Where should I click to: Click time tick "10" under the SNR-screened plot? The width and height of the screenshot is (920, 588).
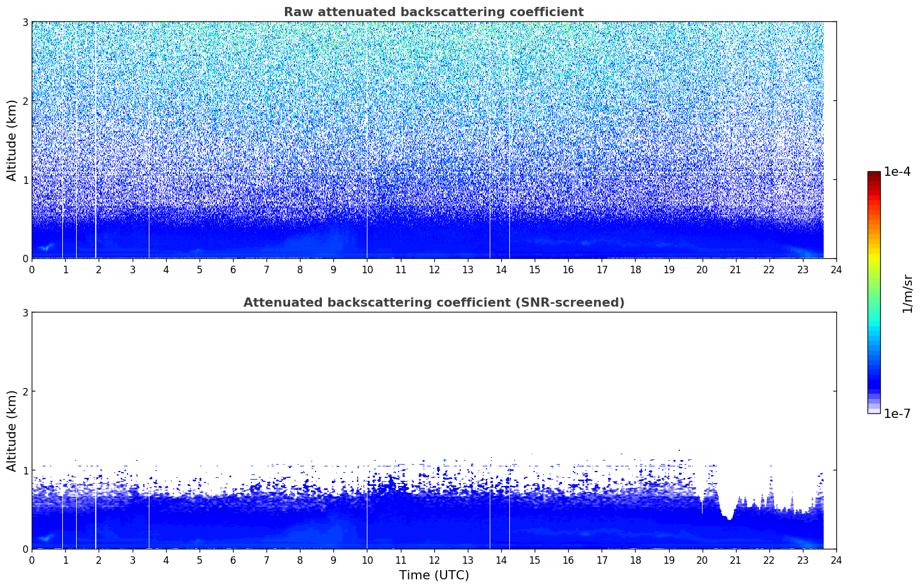click(367, 560)
